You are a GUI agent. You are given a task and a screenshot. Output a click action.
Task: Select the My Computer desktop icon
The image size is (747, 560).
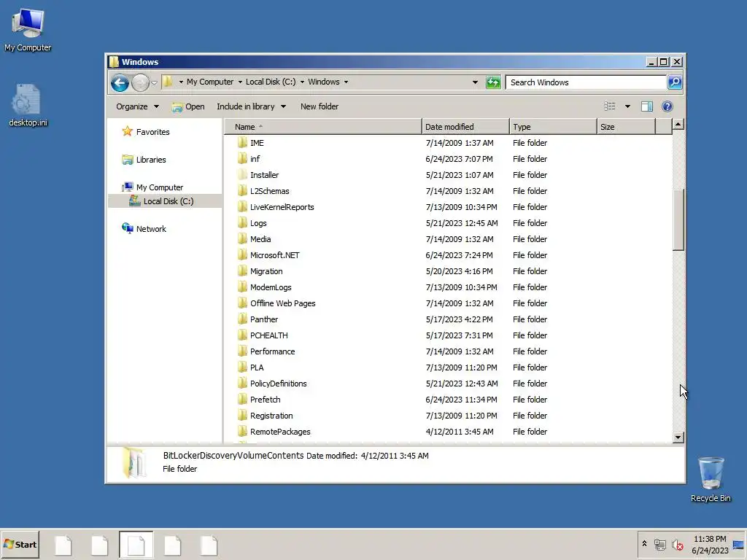coord(28,30)
